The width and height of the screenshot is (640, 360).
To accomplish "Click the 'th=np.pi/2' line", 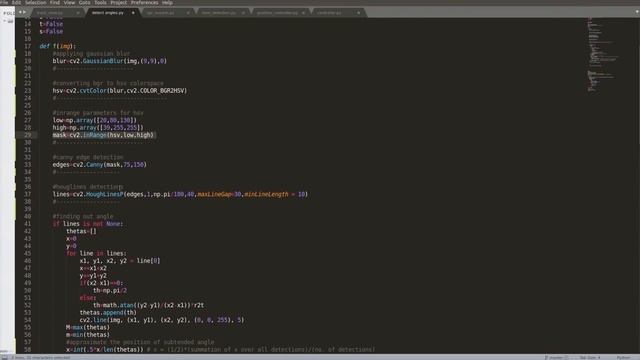I will pos(110,290).
